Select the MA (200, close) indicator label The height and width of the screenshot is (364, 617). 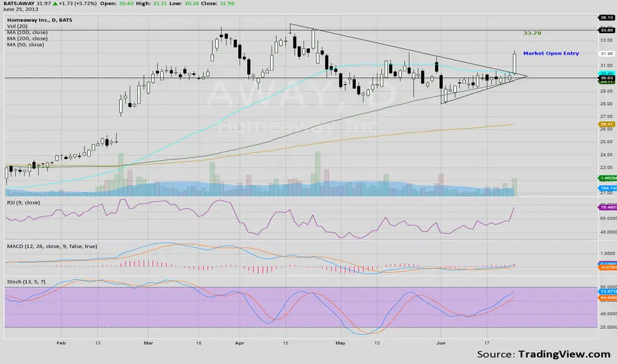[27, 38]
